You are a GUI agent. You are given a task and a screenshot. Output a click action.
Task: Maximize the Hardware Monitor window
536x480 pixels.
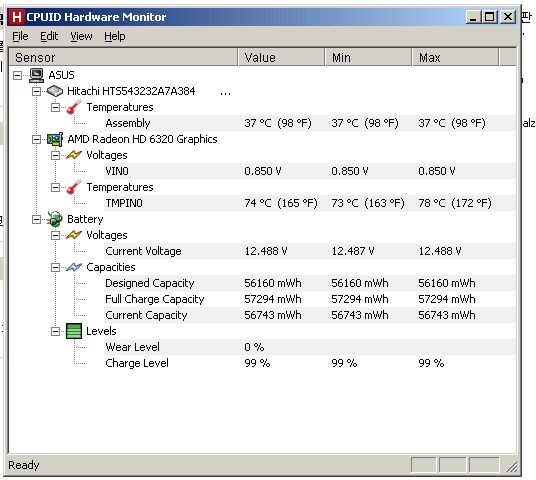coord(489,17)
